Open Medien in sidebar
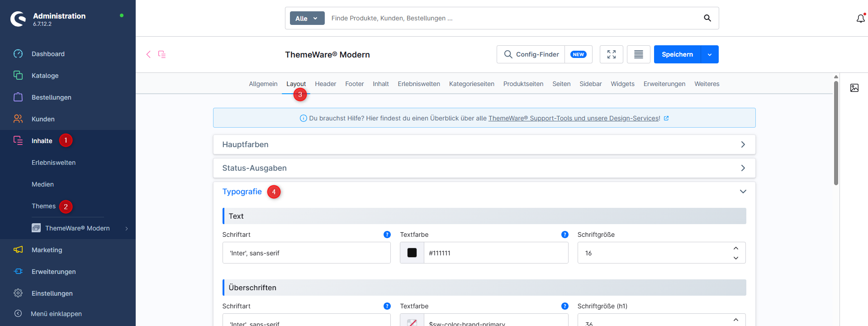 pos(43,184)
